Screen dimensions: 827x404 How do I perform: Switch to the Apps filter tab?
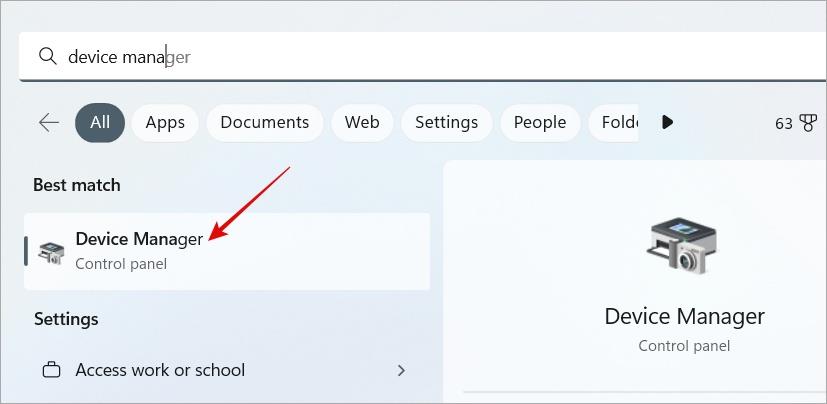(x=165, y=122)
